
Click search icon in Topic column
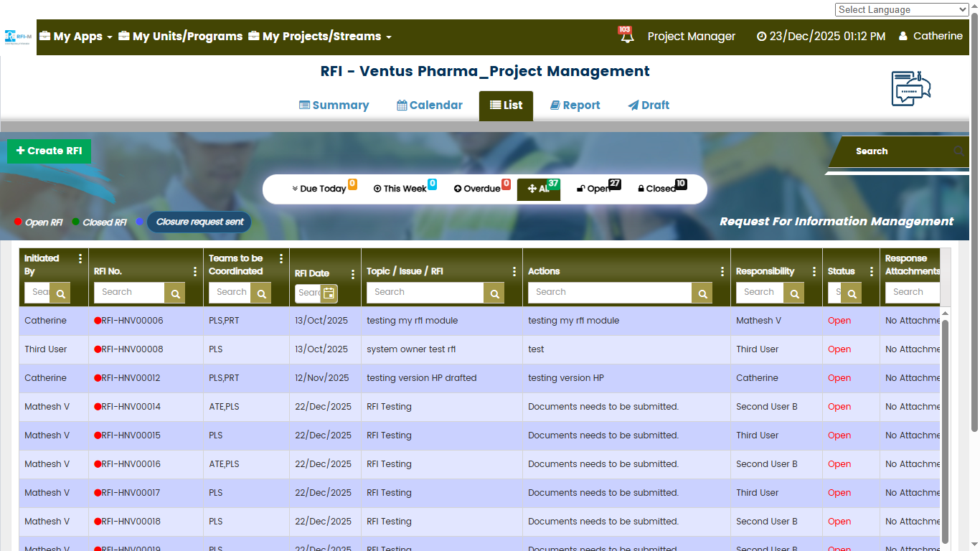(x=494, y=293)
